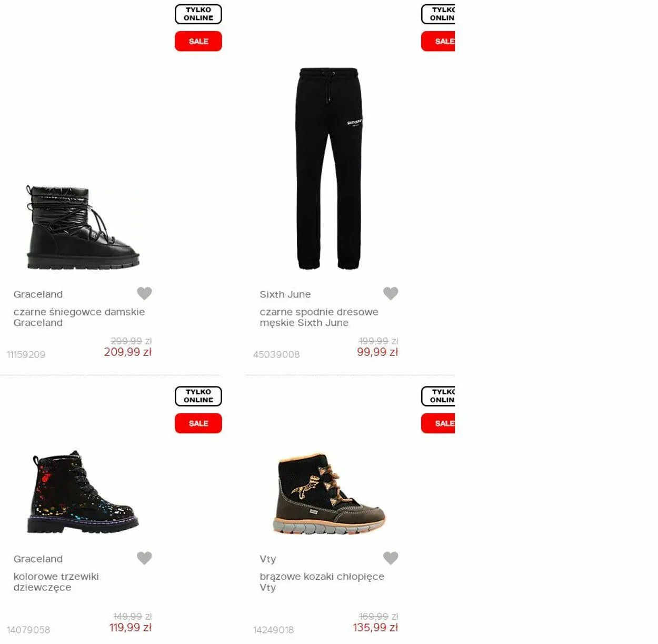This screenshot has height=644, width=658.
Task: Add Sixth June sweatpants to wishlist heart
Action: click(x=391, y=293)
